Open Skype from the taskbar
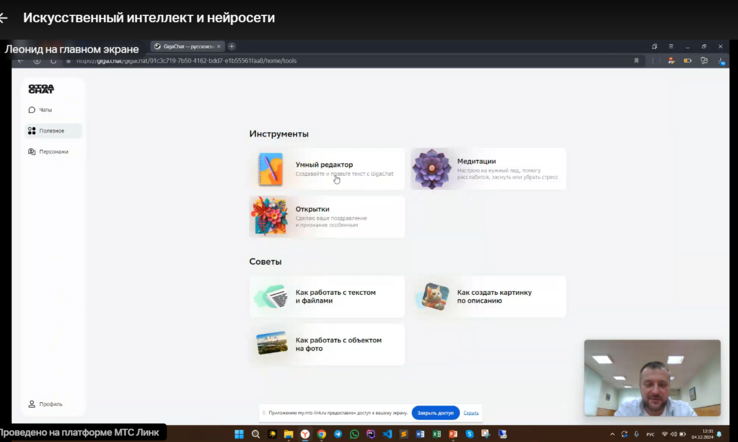This screenshot has height=442, width=738. (x=470, y=434)
